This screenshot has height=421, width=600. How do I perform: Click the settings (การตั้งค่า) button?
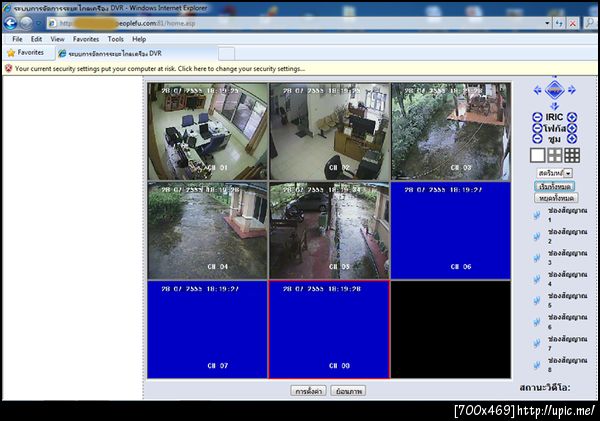pyautogui.click(x=308, y=391)
